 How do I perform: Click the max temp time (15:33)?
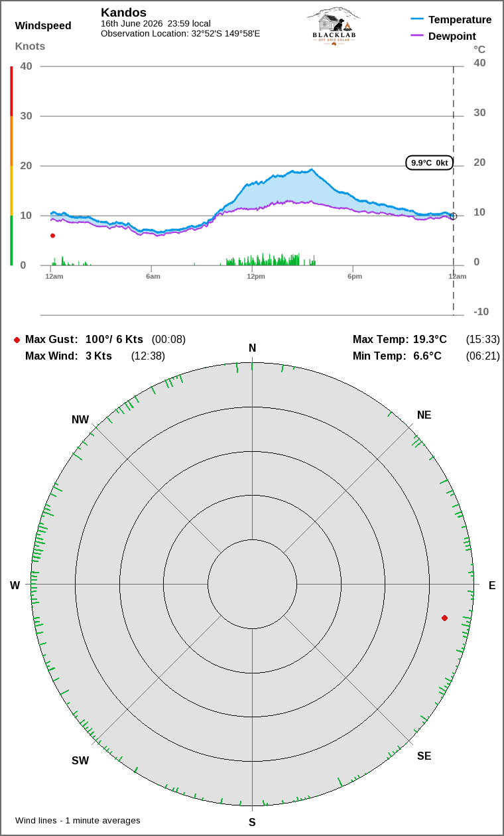(483, 340)
